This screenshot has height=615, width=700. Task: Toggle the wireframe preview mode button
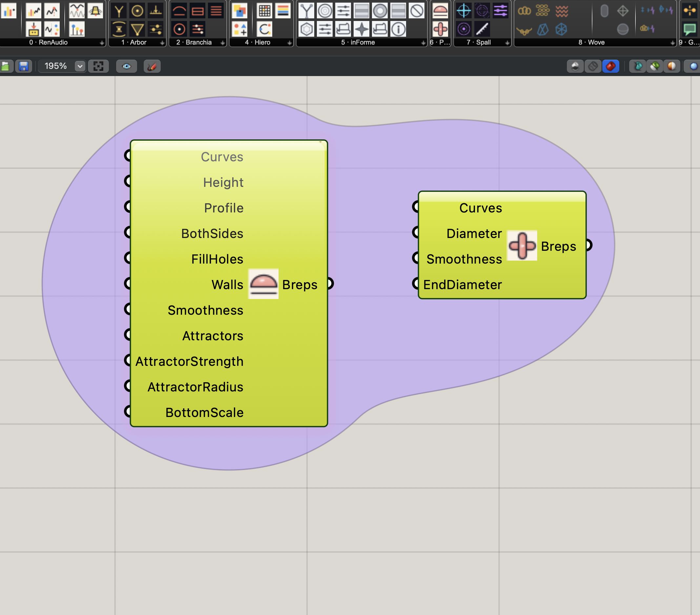coord(593,66)
